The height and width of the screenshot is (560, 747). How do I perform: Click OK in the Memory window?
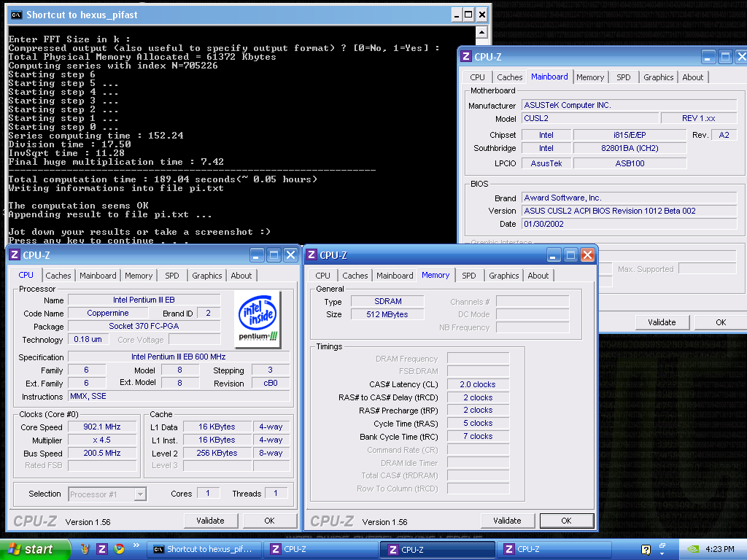(x=566, y=521)
